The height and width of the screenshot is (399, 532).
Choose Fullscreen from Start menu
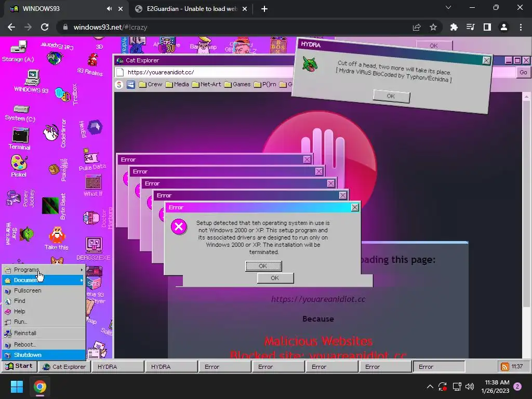coord(44,290)
